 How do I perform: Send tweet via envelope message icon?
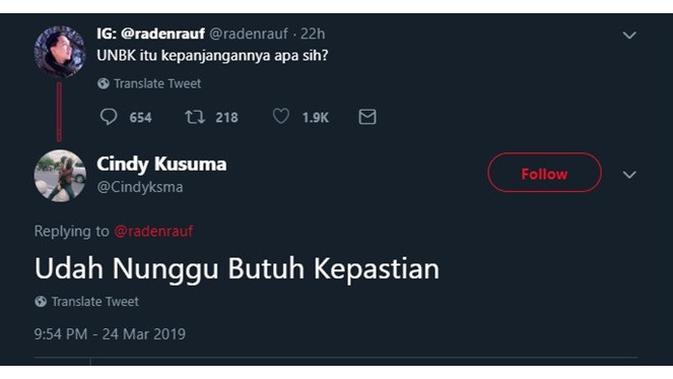tap(367, 117)
